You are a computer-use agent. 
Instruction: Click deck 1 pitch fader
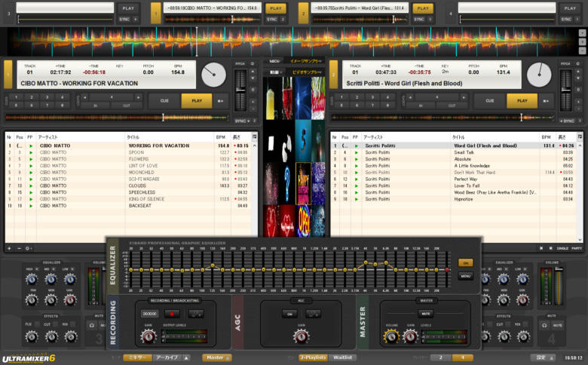coord(240,90)
